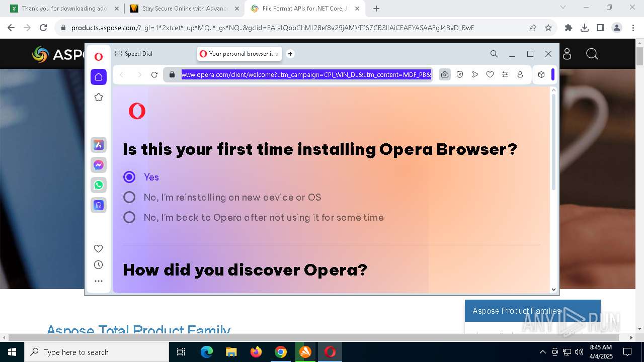This screenshot has width=644, height=362.
Task: Open the Opera bookmarks star in sidebar
Action: click(99, 97)
